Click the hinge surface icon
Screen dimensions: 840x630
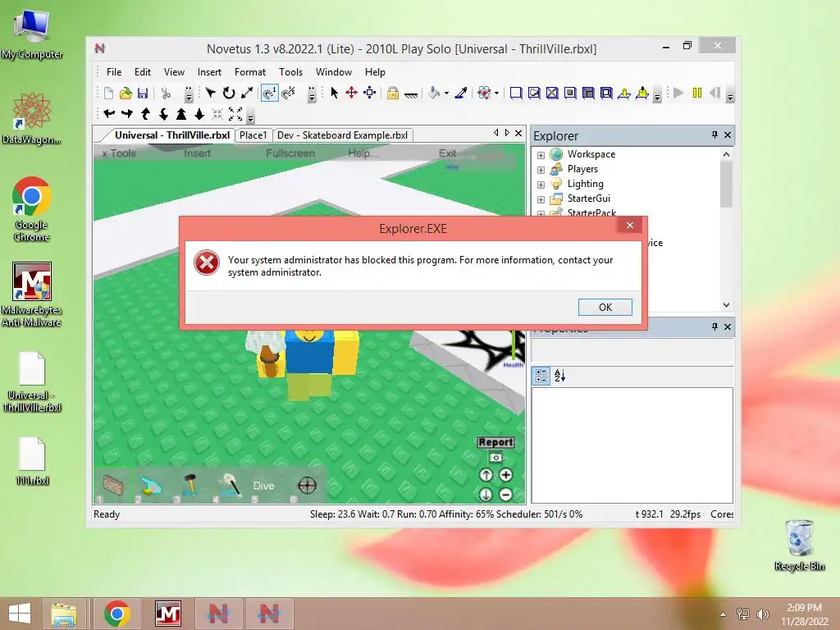624,94
